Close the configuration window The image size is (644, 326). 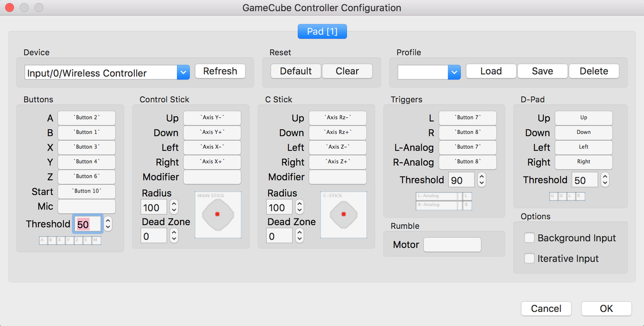pyautogui.click(x=10, y=8)
